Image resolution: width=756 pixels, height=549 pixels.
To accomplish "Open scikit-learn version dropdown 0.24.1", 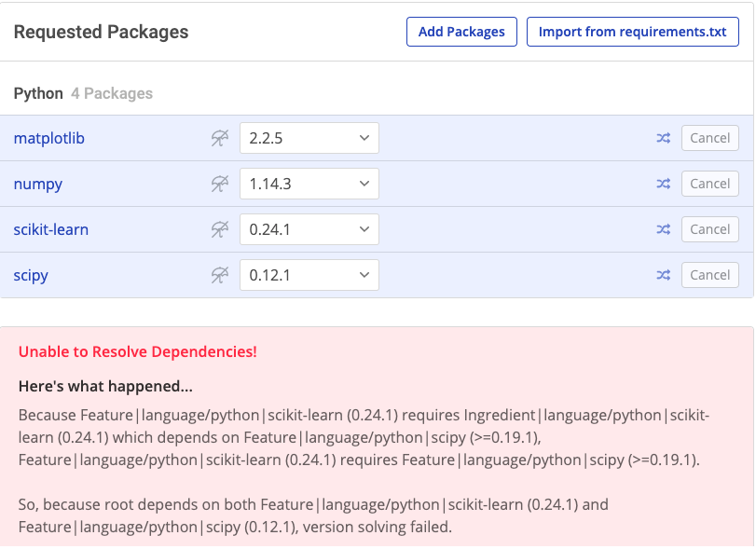I will coord(309,229).
